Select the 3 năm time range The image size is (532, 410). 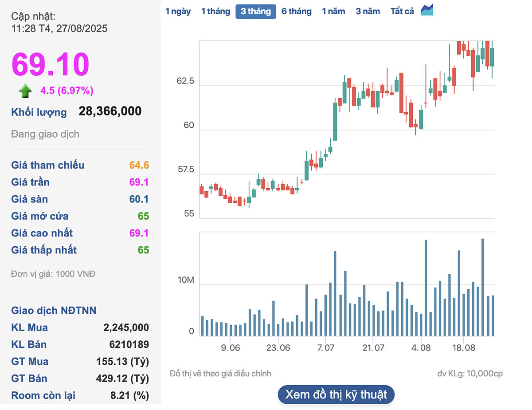pyautogui.click(x=368, y=12)
